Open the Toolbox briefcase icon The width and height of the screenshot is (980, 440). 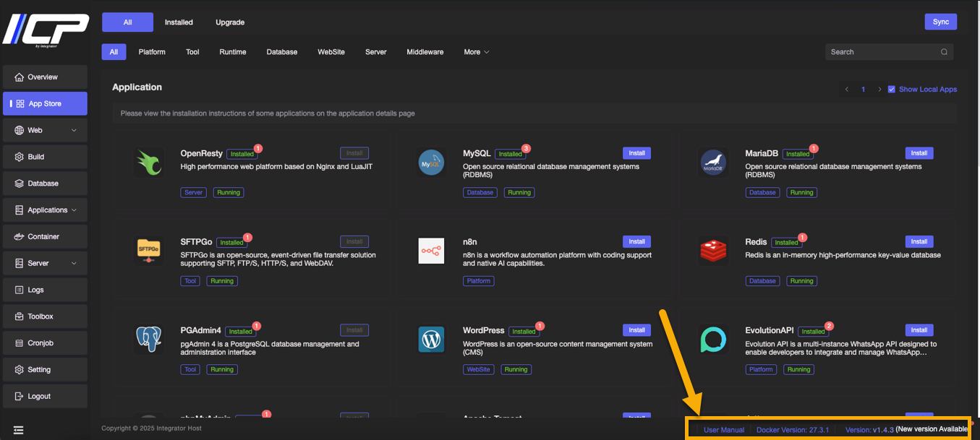19,316
